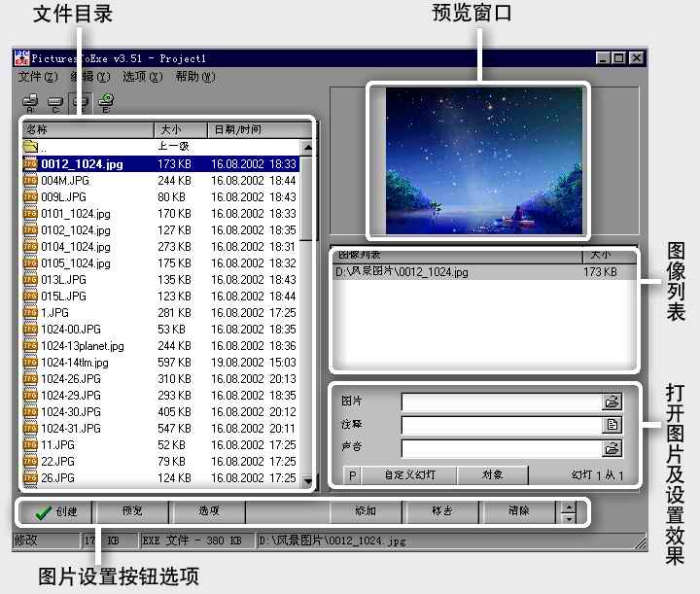Screen dimensions: 700x594
Task: Click the JPG icon beside 1024-13planet.jpg
Action: point(30,346)
